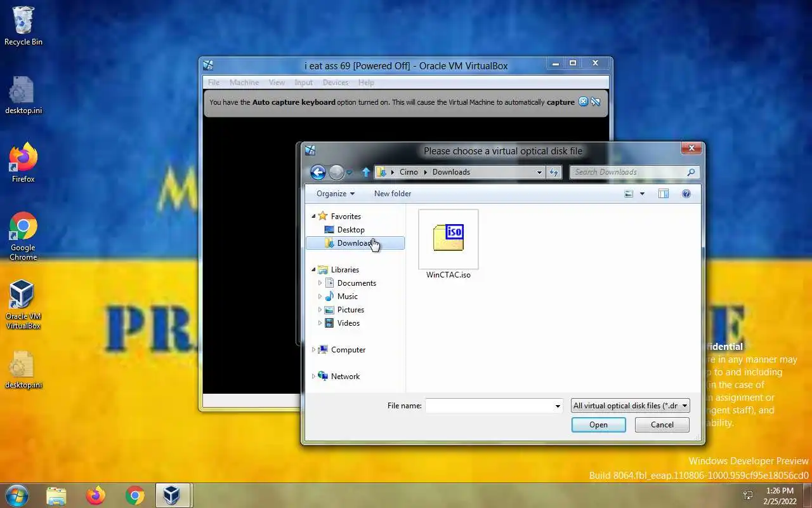Open the Windows Start menu
812x508 pixels.
coord(17,495)
